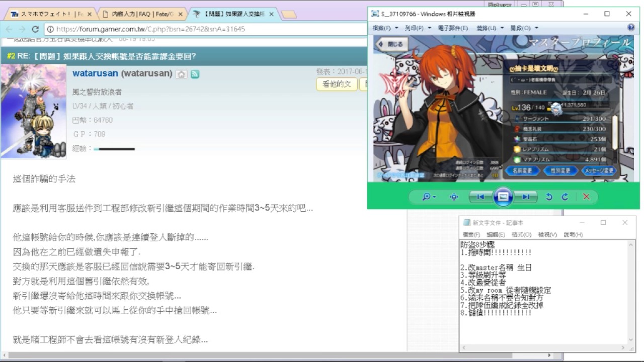The image size is (644, 362).
Task: Click Photo Viewer title bar icon
Action: [x=375, y=14]
